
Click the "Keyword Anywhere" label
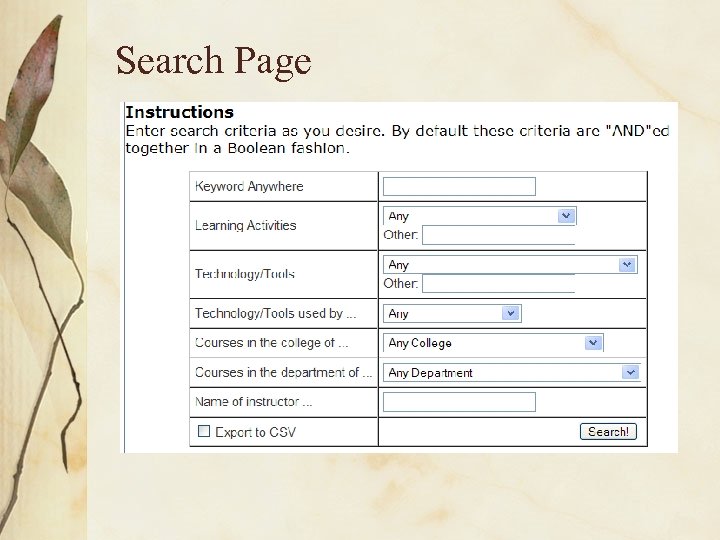click(x=249, y=186)
